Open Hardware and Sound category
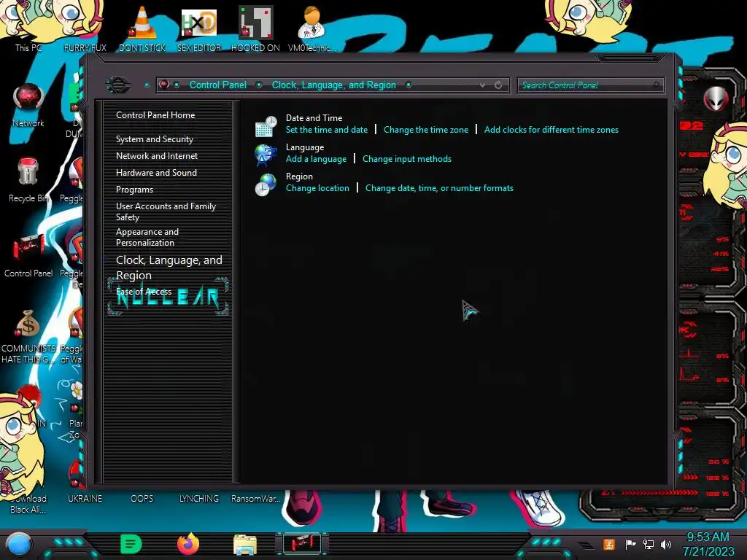 pyautogui.click(x=156, y=172)
